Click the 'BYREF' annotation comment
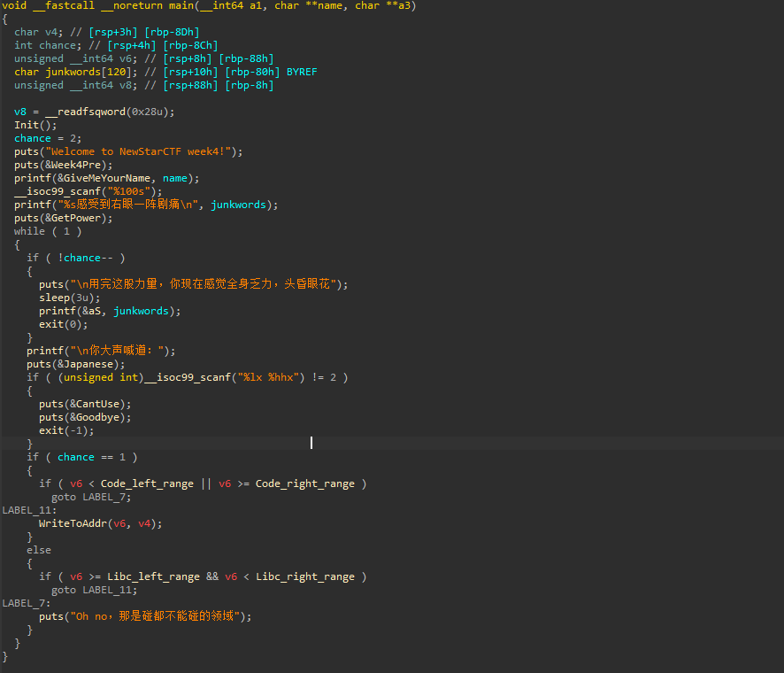Image resolution: width=784 pixels, height=673 pixels. coord(302,72)
